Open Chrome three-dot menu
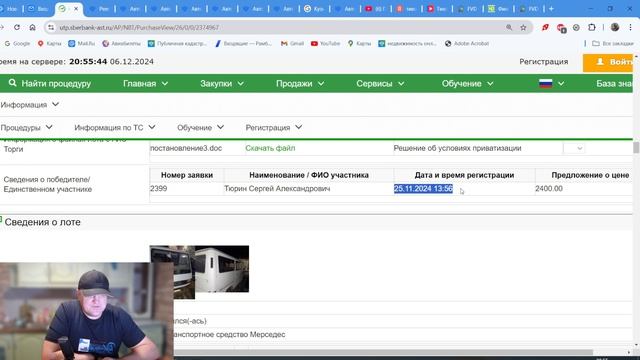640x360 pixels. click(x=630, y=27)
